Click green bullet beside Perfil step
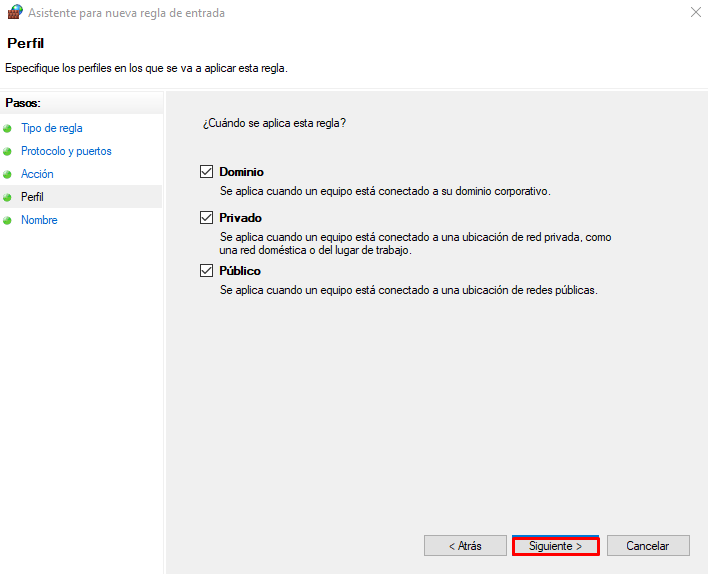708x574 pixels. click(x=8, y=198)
